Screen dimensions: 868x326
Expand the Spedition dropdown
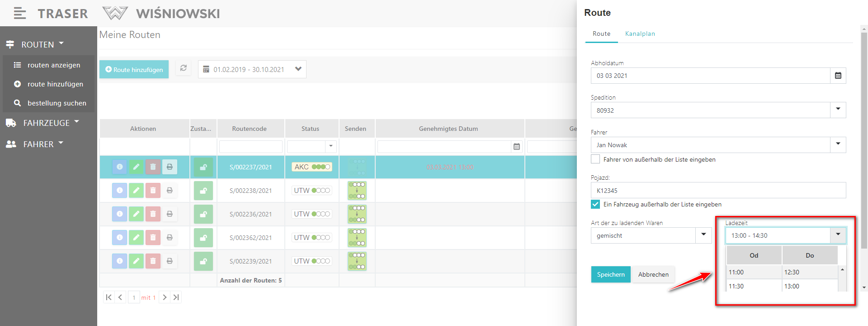pyautogui.click(x=838, y=110)
